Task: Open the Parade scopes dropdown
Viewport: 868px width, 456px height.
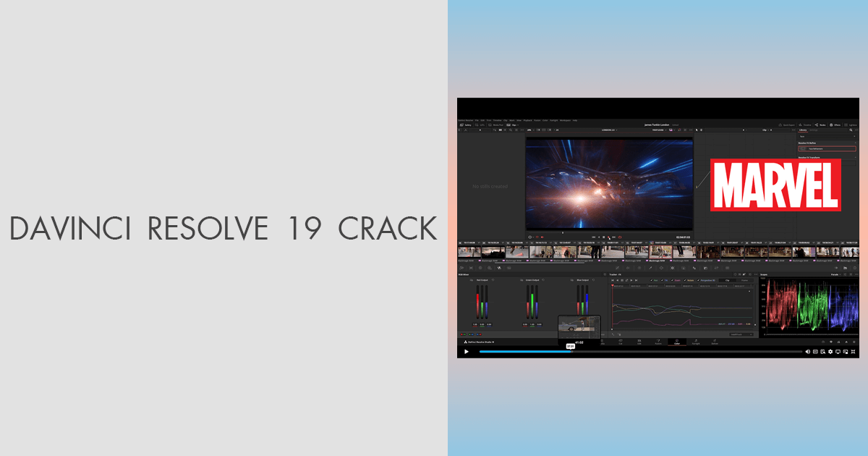Action: click(835, 275)
